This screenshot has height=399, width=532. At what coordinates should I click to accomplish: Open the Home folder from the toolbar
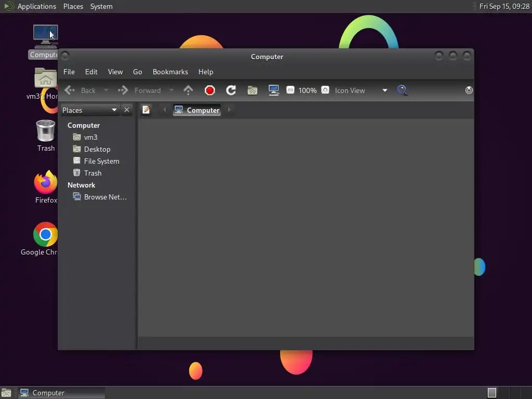252,90
